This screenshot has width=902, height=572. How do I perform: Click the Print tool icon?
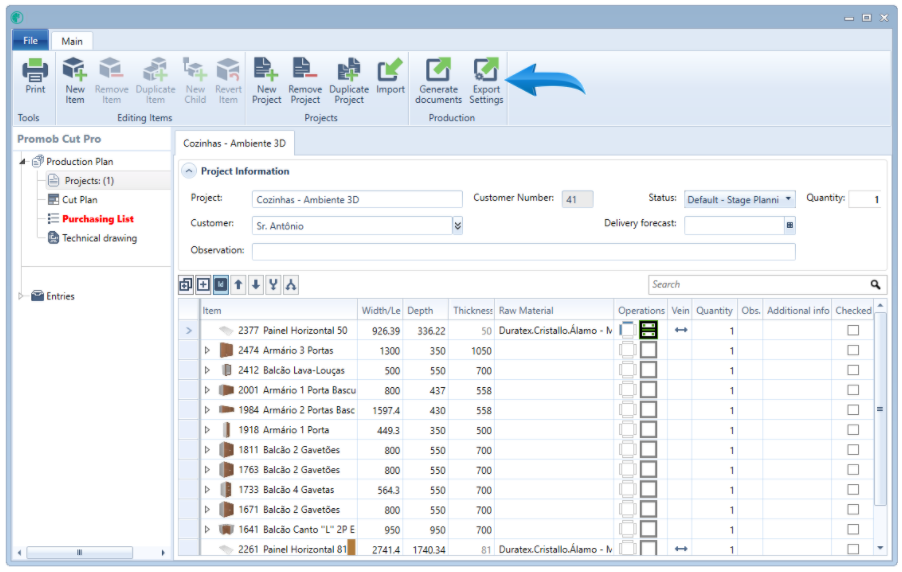[x=35, y=70]
